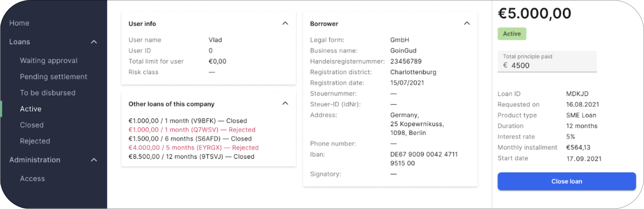Open Rejected loans in sidebar
This screenshot has width=644, height=209.
point(35,141)
